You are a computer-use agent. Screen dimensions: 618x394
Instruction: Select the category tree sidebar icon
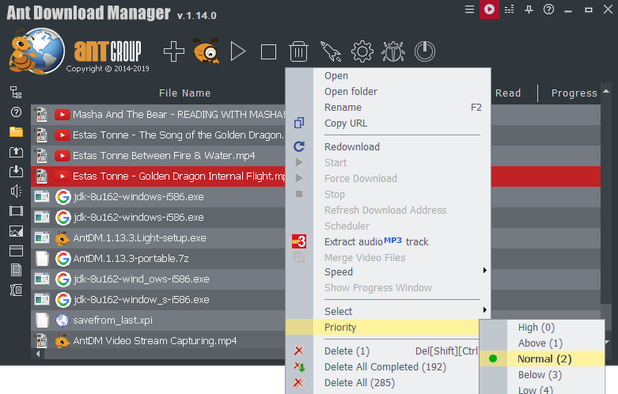[16, 93]
